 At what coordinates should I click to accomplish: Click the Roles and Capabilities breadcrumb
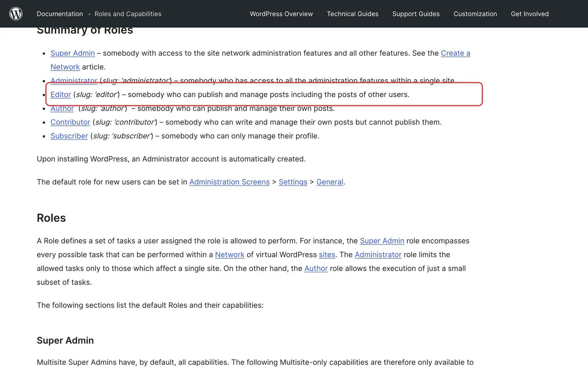128,14
